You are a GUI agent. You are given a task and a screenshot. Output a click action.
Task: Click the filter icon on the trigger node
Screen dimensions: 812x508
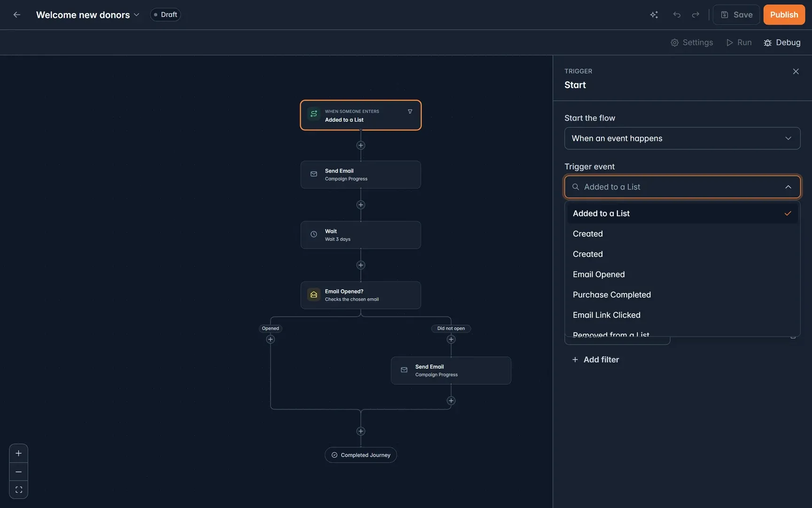point(410,111)
